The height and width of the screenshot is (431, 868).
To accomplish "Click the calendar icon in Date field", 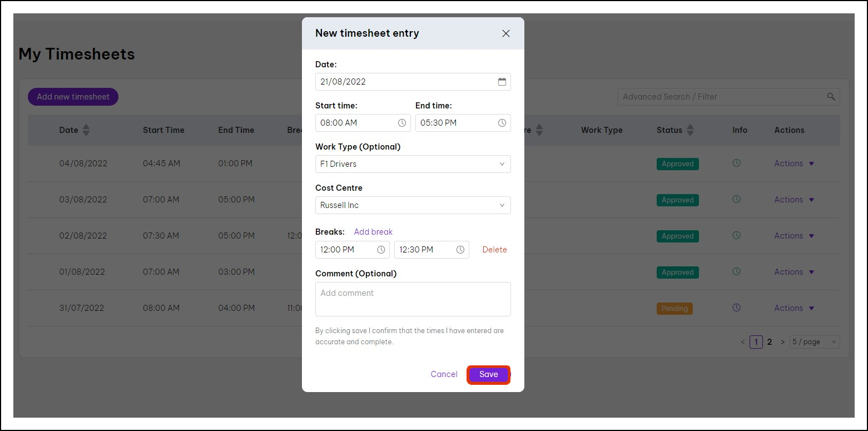I will coord(502,82).
